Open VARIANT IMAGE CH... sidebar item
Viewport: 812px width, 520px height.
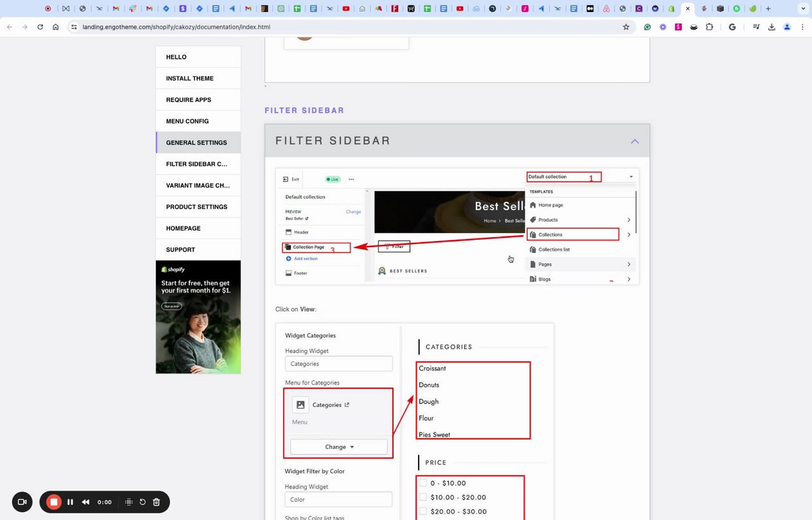[198, 186]
